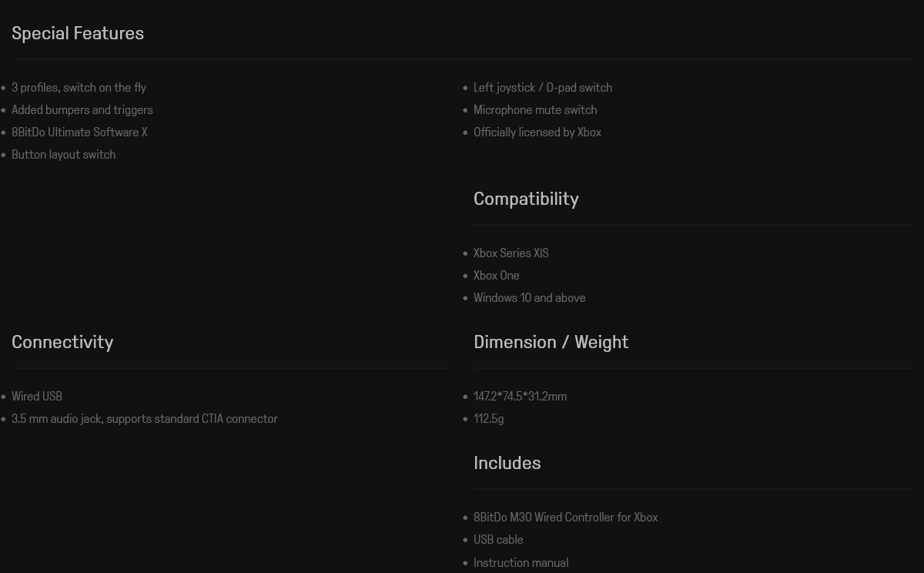Click the 147.2*74.5*31.2mm dimension text
The width and height of the screenshot is (924, 573).
[x=521, y=397]
